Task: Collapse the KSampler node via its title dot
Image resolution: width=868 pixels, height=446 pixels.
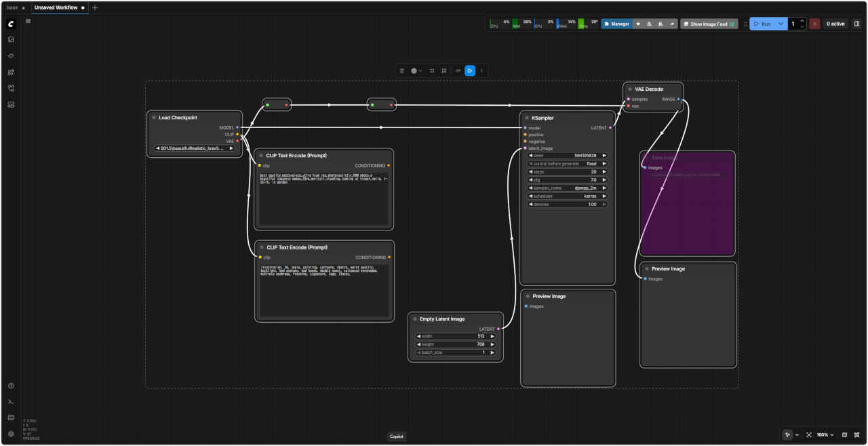Action: (x=526, y=118)
